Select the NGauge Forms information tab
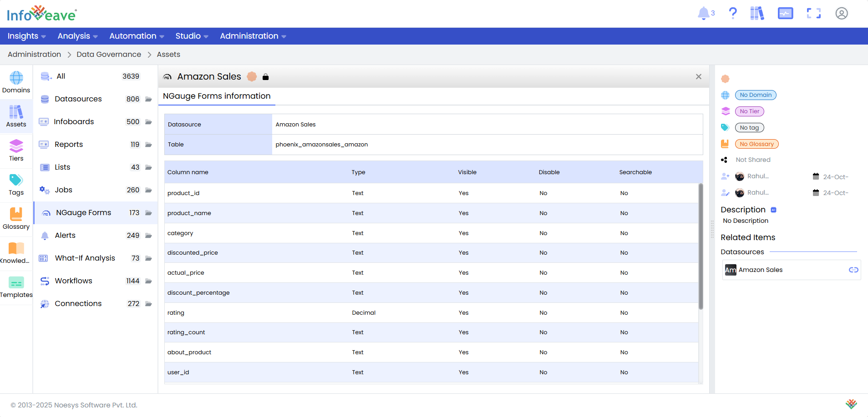The width and height of the screenshot is (868, 417). (x=217, y=96)
